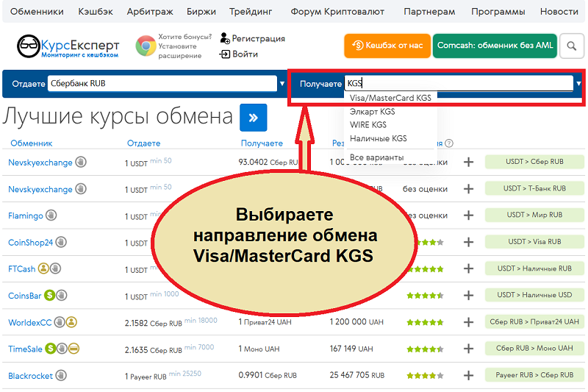Click the hand badge next to Blackrocket
The width and height of the screenshot is (588, 392).
coord(61,375)
